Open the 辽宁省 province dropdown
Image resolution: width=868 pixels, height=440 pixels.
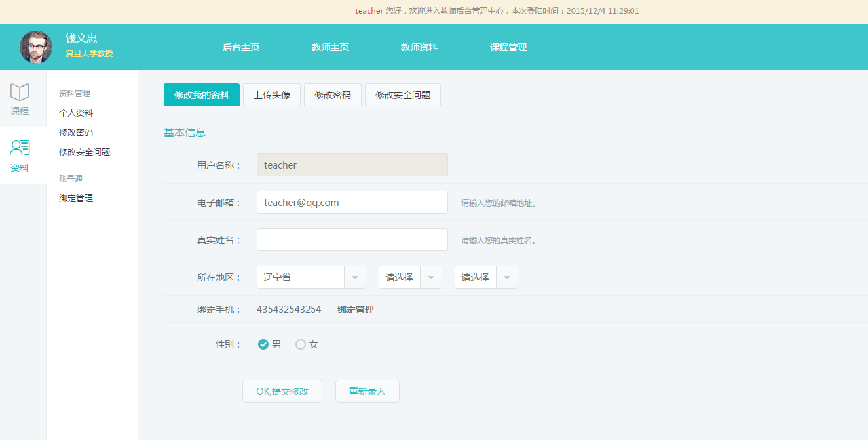coord(354,277)
